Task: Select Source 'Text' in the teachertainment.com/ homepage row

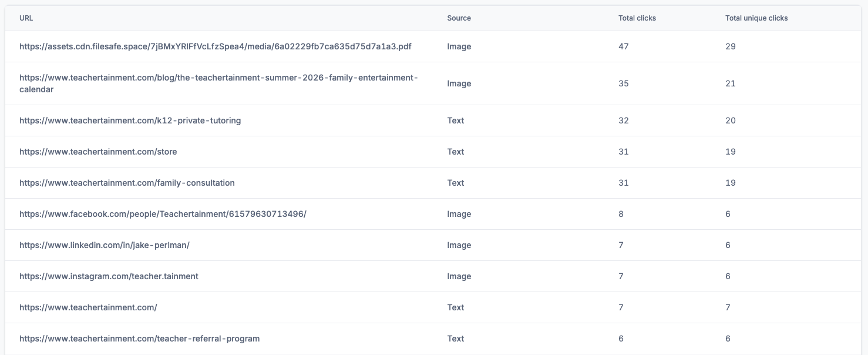Action: 455,307
